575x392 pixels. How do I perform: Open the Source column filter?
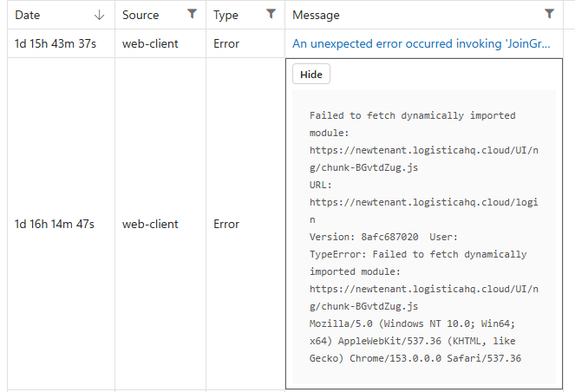(192, 14)
